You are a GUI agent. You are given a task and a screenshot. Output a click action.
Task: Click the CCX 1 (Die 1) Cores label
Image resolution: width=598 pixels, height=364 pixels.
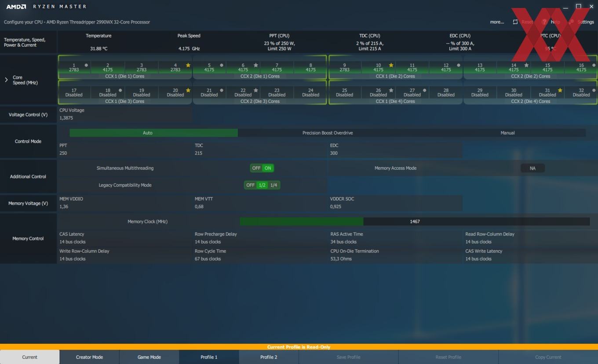125,76
